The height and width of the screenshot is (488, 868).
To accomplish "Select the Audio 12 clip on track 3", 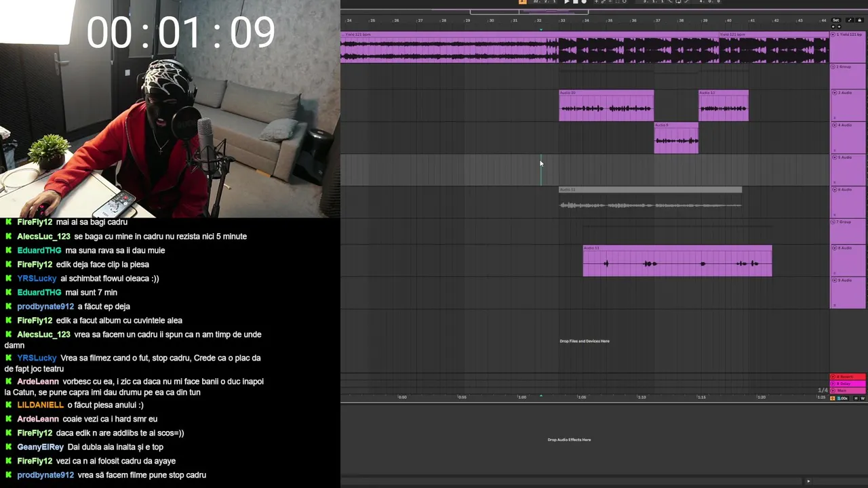I will coord(724,106).
